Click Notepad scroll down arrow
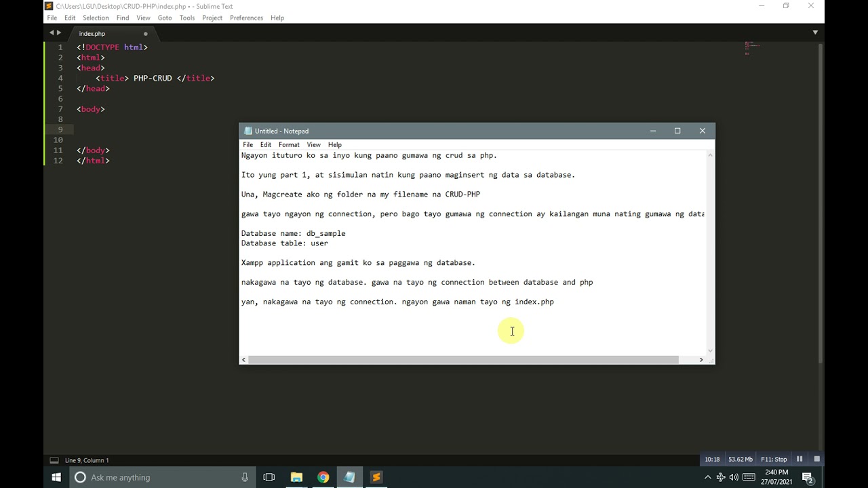The height and width of the screenshot is (488, 868). [710, 350]
